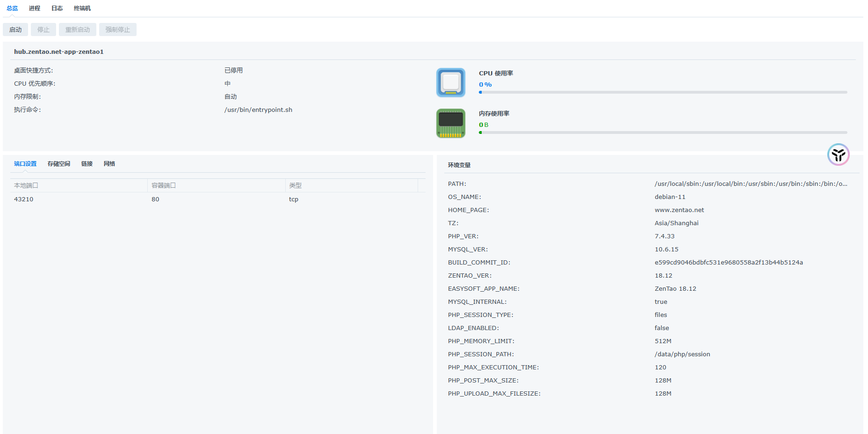Select the /data/php/session path value

point(682,354)
